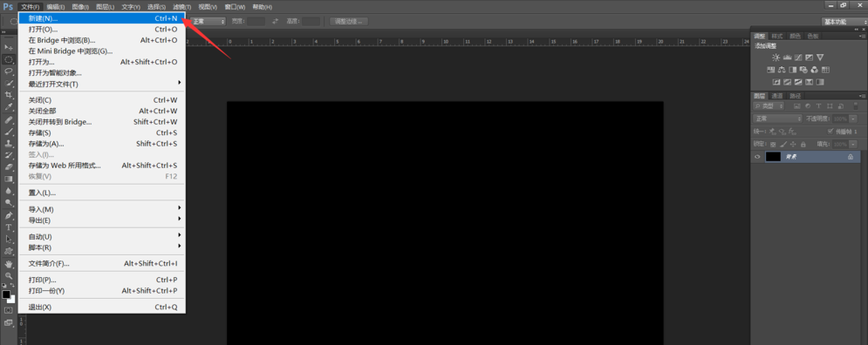Expand the 导入(M) submenu

click(x=102, y=209)
